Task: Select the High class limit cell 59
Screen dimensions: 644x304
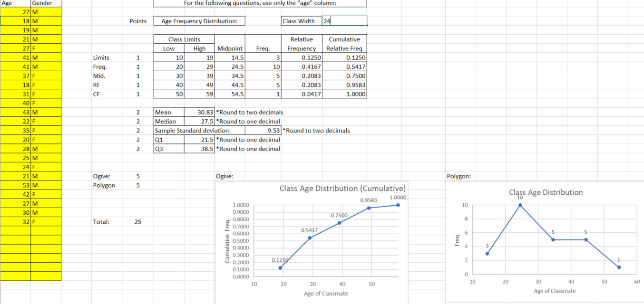Action: pyautogui.click(x=199, y=94)
